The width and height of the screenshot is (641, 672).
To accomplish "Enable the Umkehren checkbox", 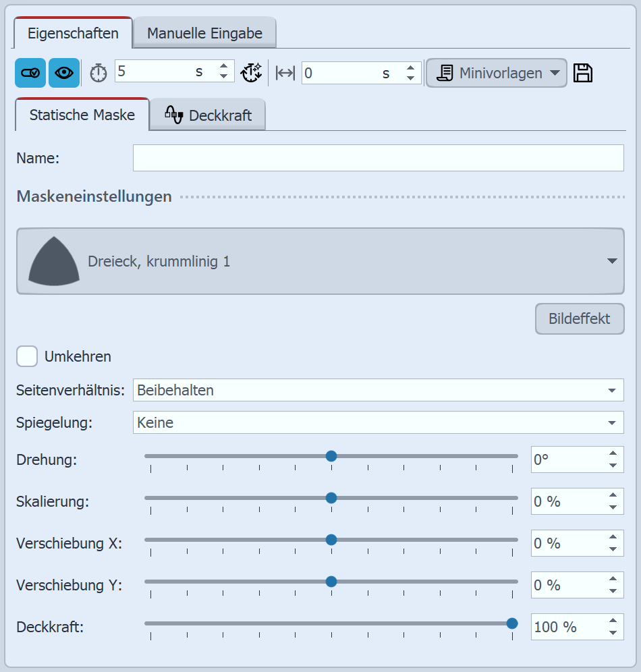I will pos(27,356).
